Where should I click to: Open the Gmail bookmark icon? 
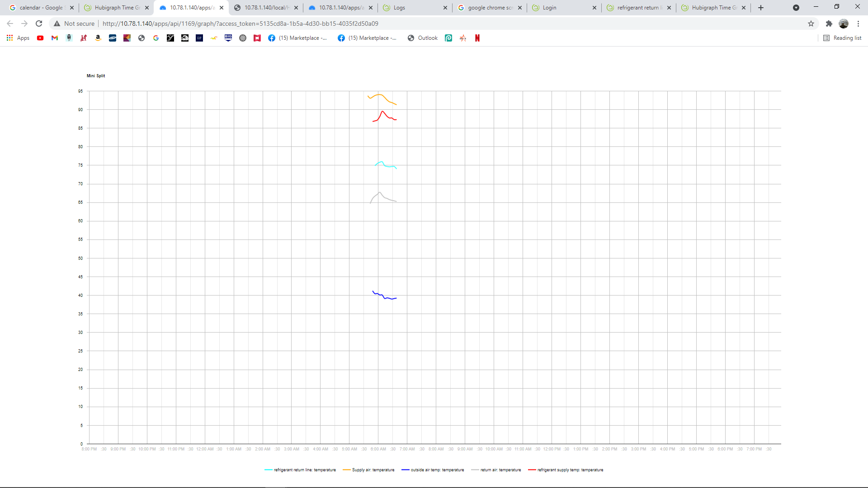(55, 38)
